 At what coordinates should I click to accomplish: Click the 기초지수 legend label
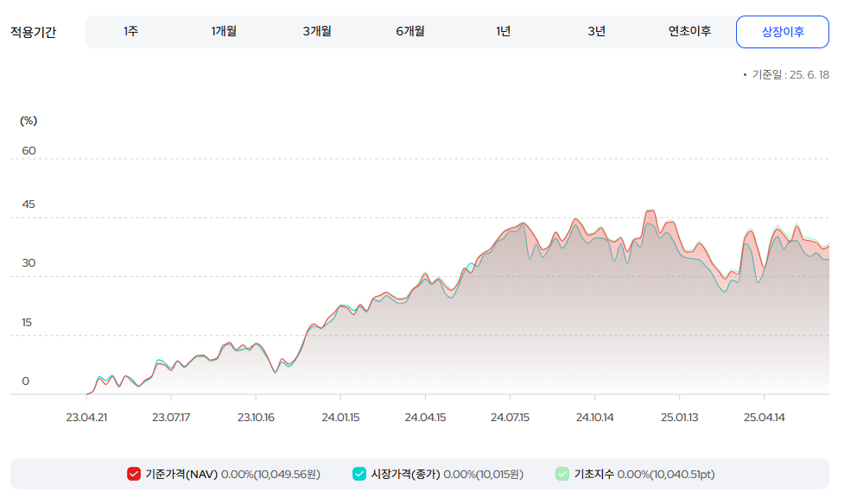[x=593, y=475]
